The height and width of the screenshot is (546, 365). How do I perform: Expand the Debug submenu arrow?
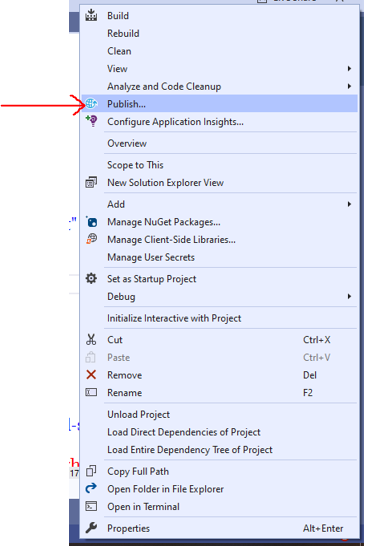pyautogui.click(x=349, y=296)
